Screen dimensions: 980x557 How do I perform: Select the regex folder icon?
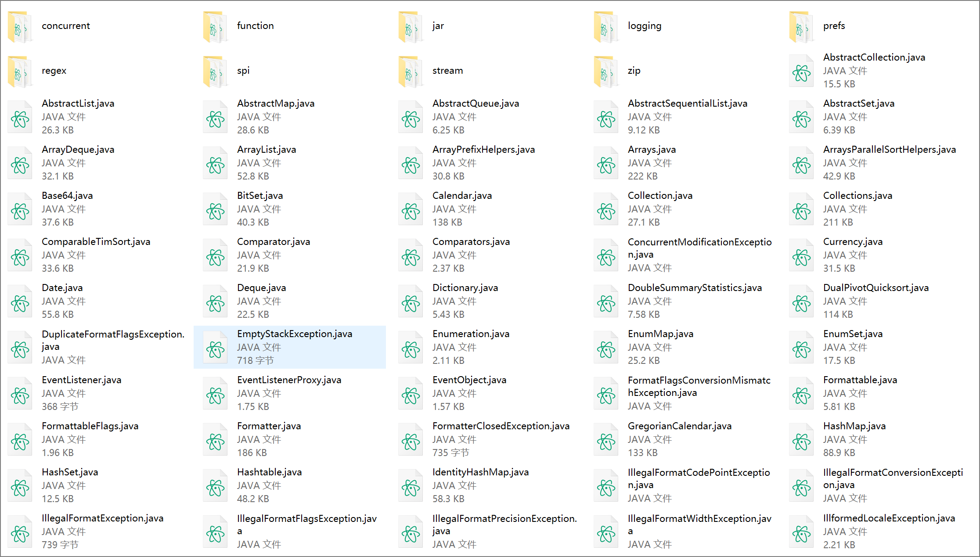[x=20, y=72]
